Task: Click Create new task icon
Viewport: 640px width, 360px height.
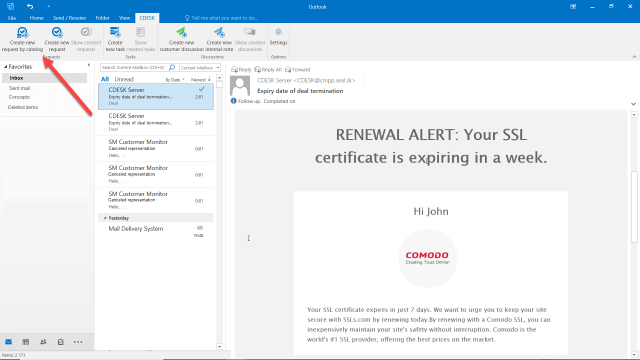Action: point(115,32)
